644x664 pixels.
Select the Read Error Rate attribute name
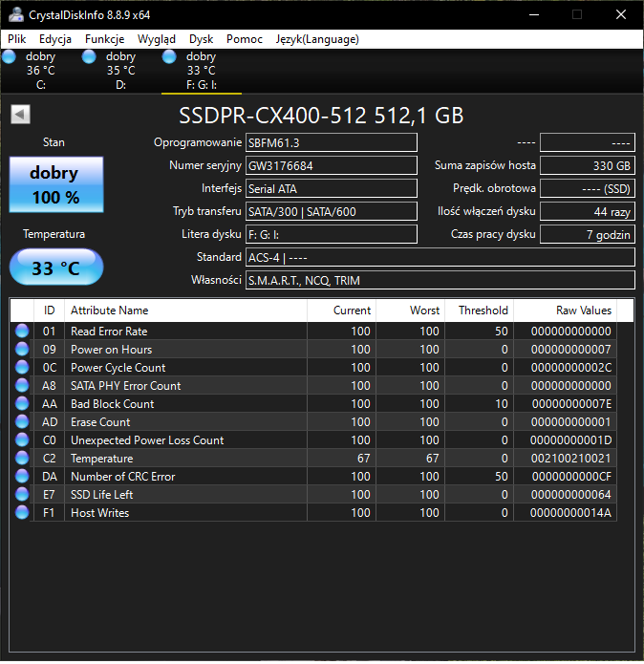click(x=109, y=332)
